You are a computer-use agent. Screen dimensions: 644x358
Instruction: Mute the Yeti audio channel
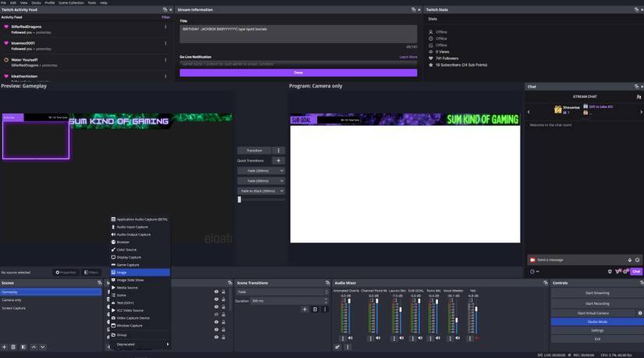click(x=477, y=338)
